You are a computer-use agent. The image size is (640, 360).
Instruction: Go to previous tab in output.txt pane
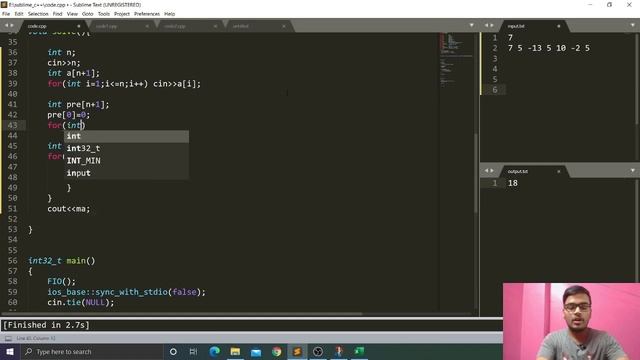(x=486, y=171)
